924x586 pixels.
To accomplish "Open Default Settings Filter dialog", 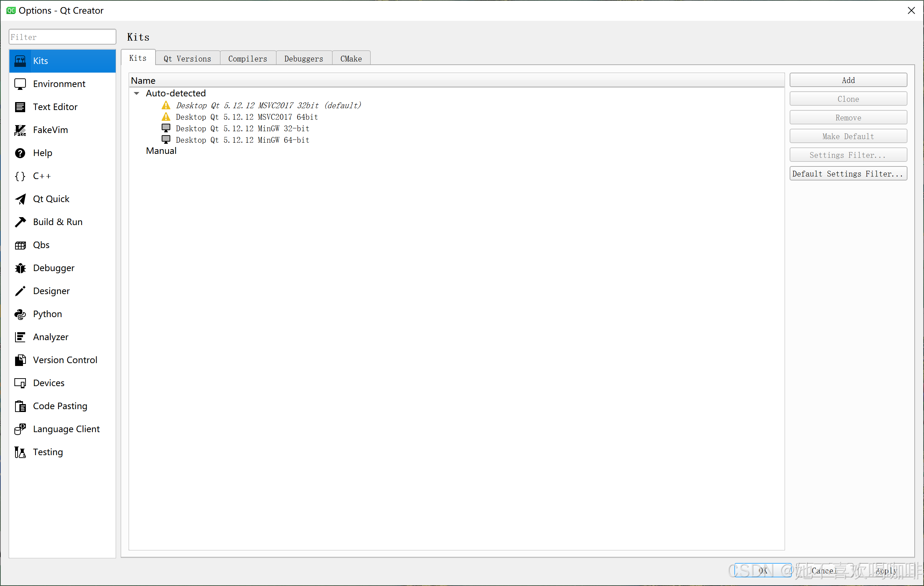I will coord(847,174).
